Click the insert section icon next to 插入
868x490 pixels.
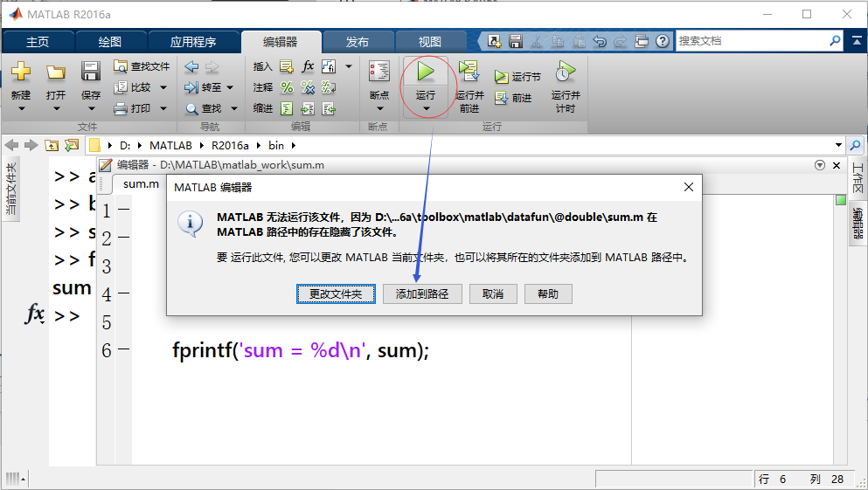(286, 67)
